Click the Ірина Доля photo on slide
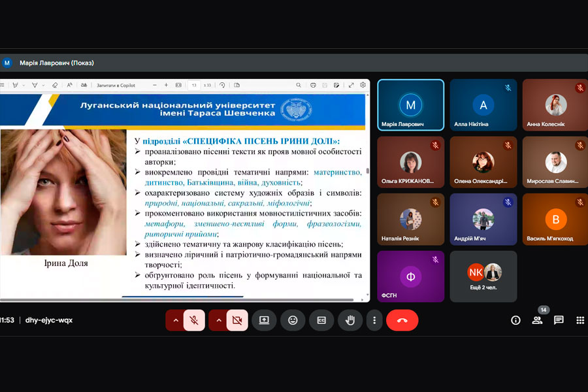The width and height of the screenshot is (588, 392). coord(63,192)
